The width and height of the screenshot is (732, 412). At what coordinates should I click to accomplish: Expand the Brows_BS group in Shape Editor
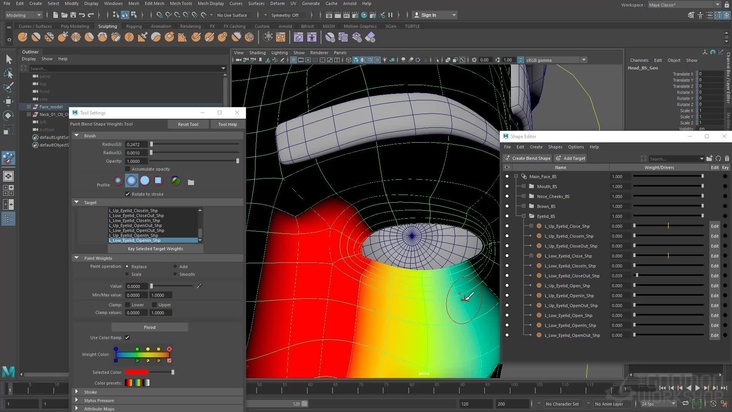[x=524, y=206]
